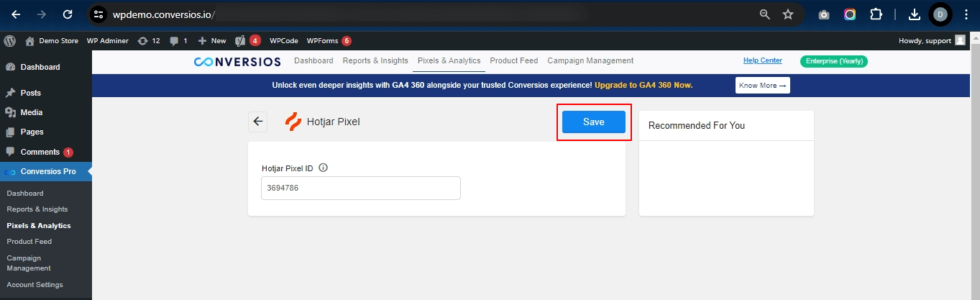Open WPForms in admin bar
The width and height of the screenshot is (980, 300).
point(329,41)
